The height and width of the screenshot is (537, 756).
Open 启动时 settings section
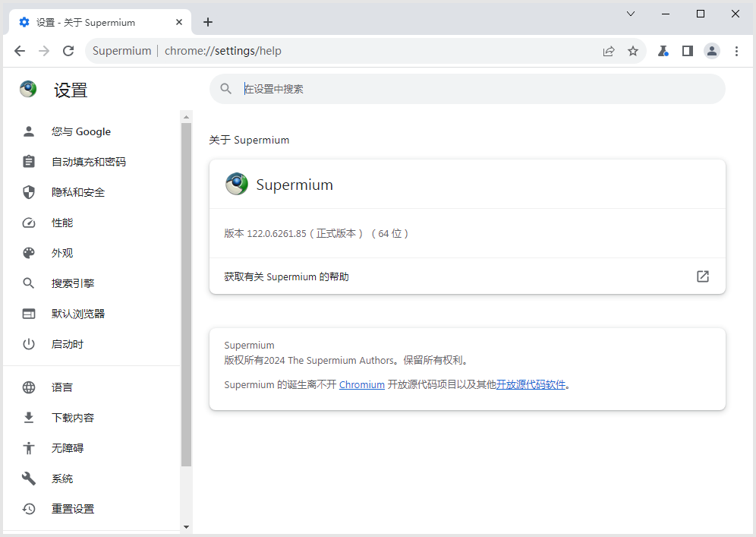tap(92, 345)
